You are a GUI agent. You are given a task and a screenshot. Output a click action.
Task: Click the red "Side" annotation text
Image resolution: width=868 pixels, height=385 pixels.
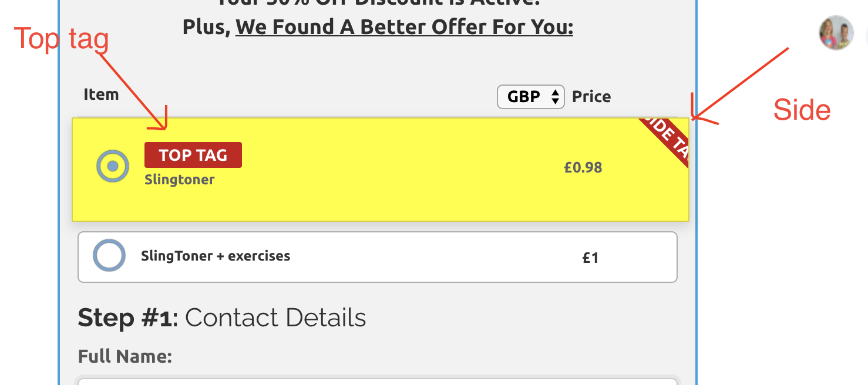click(x=802, y=110)
